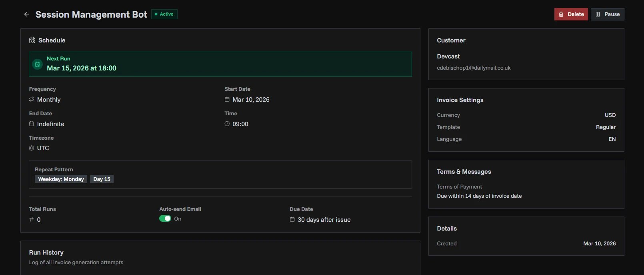644x275 pixels.
Task: Click the Active status badge
Action: (164, 14)
